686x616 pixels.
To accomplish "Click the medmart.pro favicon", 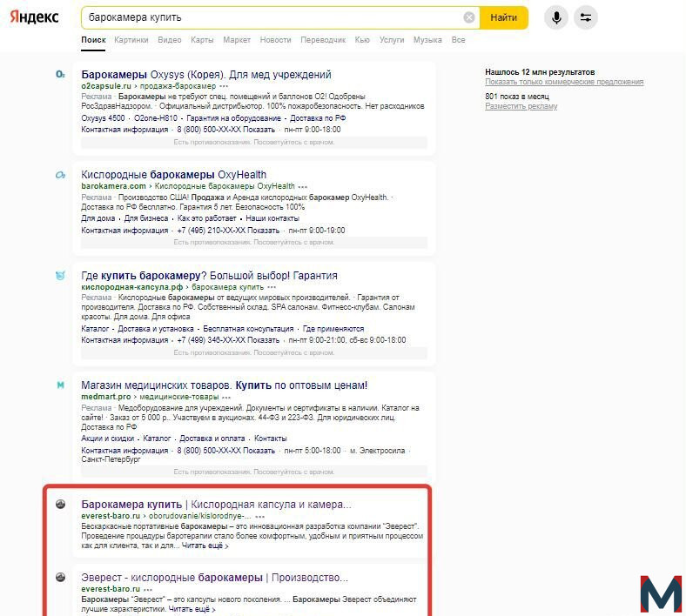I will [x=60, y=385].
